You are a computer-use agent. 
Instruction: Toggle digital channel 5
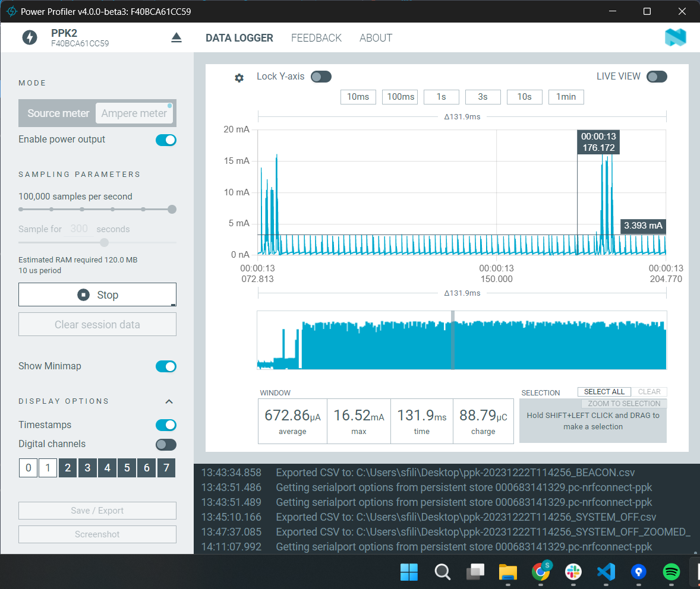[x=127, y=468]
